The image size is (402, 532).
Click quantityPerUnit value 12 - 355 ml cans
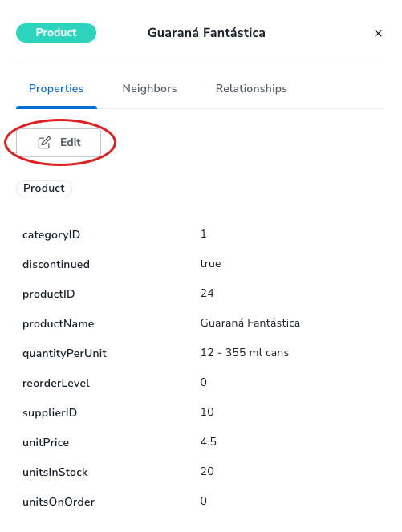tap(245, 352)
